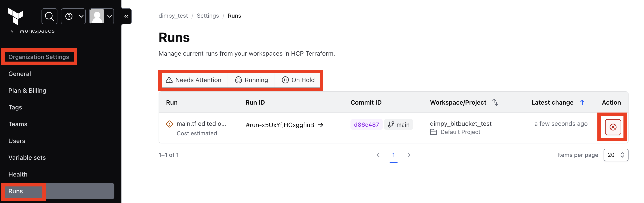The width and height of the screenshot is (644, 203).
Task: Sort by Workspace/Project arrows icon
Action: point(495,102)
